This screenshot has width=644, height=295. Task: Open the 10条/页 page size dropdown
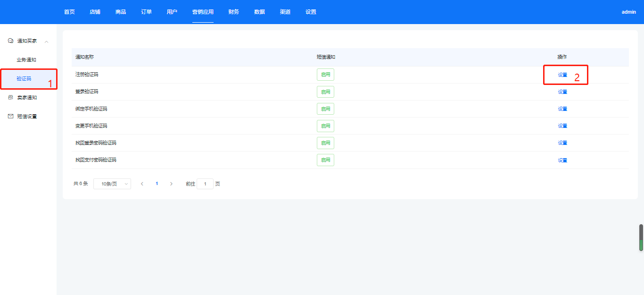coord(112,184)
